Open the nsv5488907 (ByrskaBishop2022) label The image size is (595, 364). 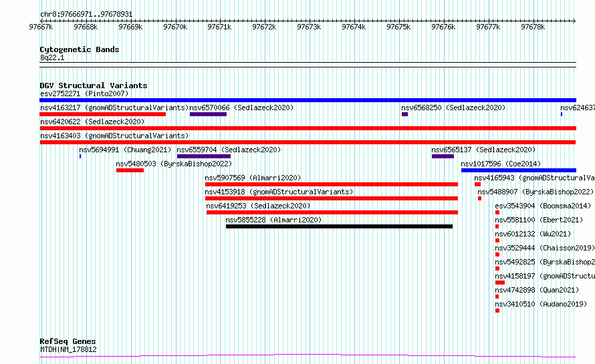tap(535, 192)
